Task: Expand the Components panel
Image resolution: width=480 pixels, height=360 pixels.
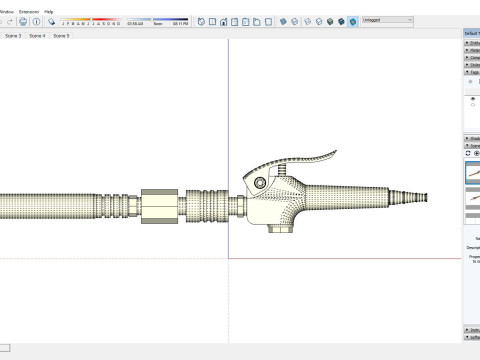Action: (472, 58)
